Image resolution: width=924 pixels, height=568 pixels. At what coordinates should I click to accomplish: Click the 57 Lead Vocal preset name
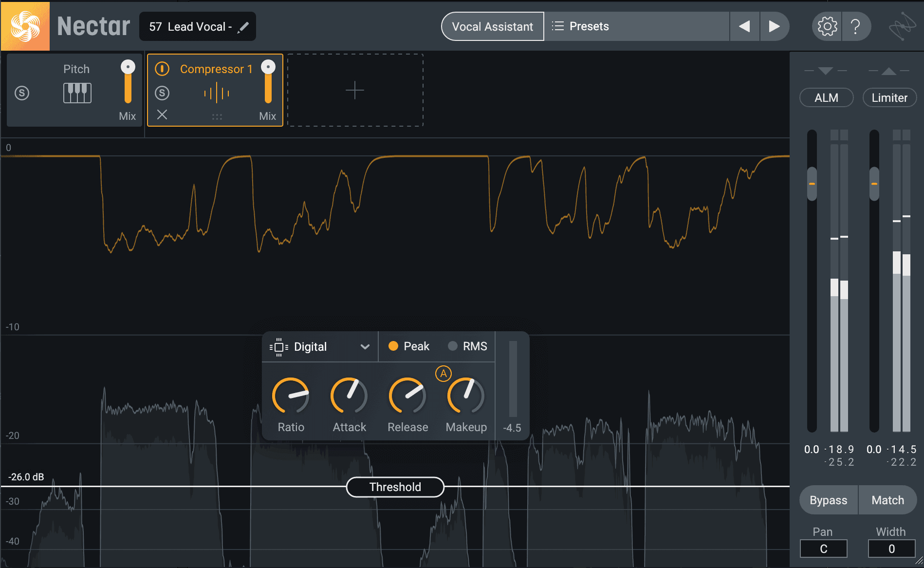(190, 27)
